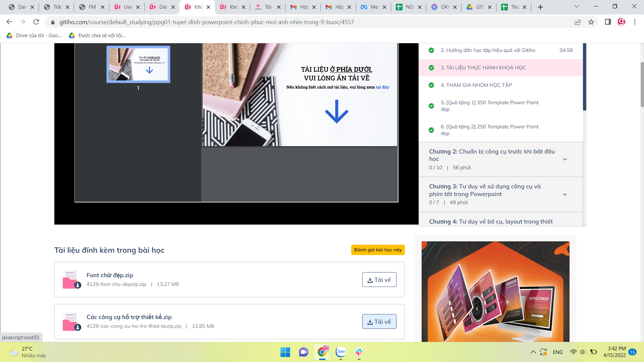Click completion check for lesson 6
Screen dimensions: 644x362
tap(431, 130)
